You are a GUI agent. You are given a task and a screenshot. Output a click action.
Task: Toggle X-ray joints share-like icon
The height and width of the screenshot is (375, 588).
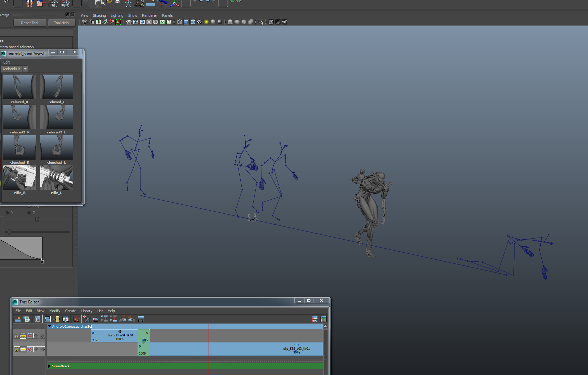click(x=285, y=22)
